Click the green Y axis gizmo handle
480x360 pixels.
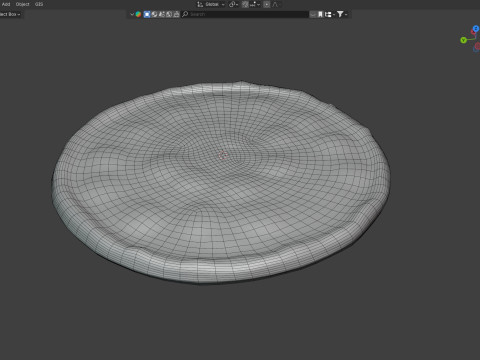[x=463, y=40]
